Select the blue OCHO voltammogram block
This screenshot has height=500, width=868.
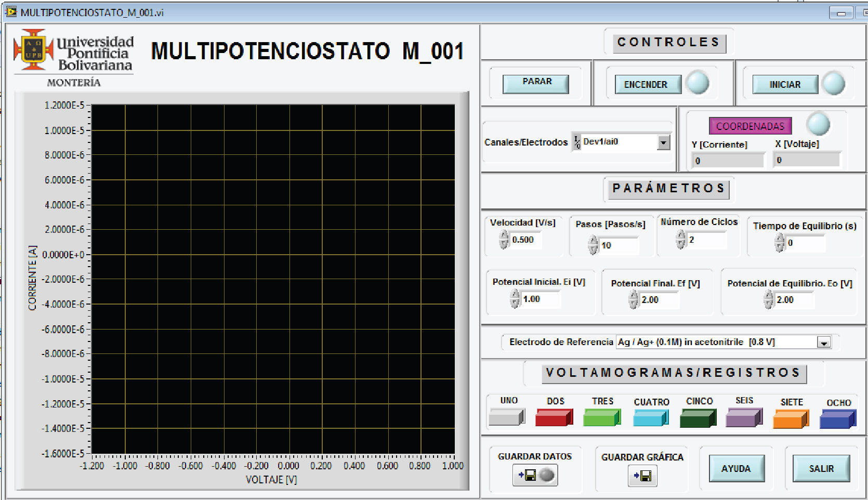837,419
